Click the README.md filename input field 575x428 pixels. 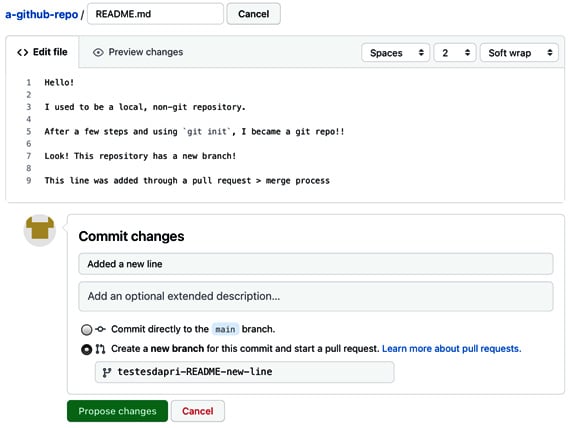click(155, 14)
